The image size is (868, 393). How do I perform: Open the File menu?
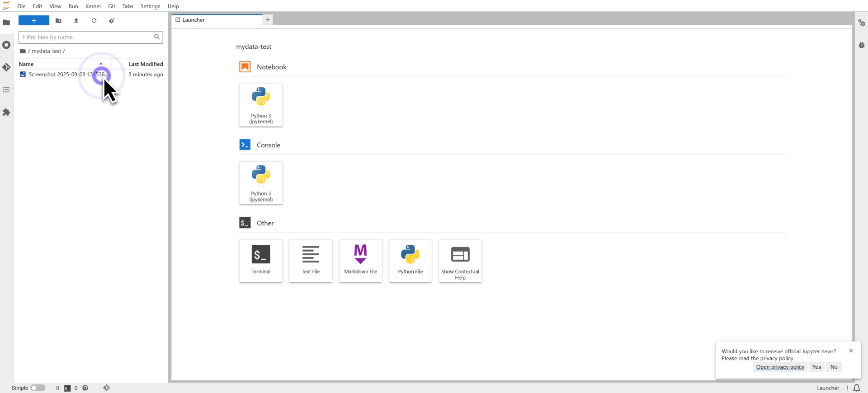tap(21, 6)
